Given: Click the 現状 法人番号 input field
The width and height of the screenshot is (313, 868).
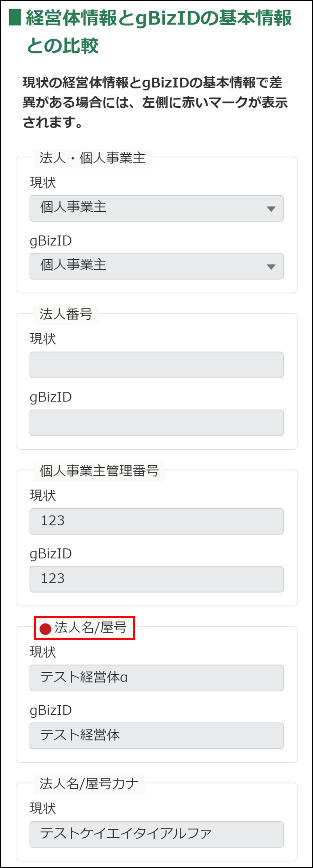Looking at the screenshot, I should pos(156,365).
